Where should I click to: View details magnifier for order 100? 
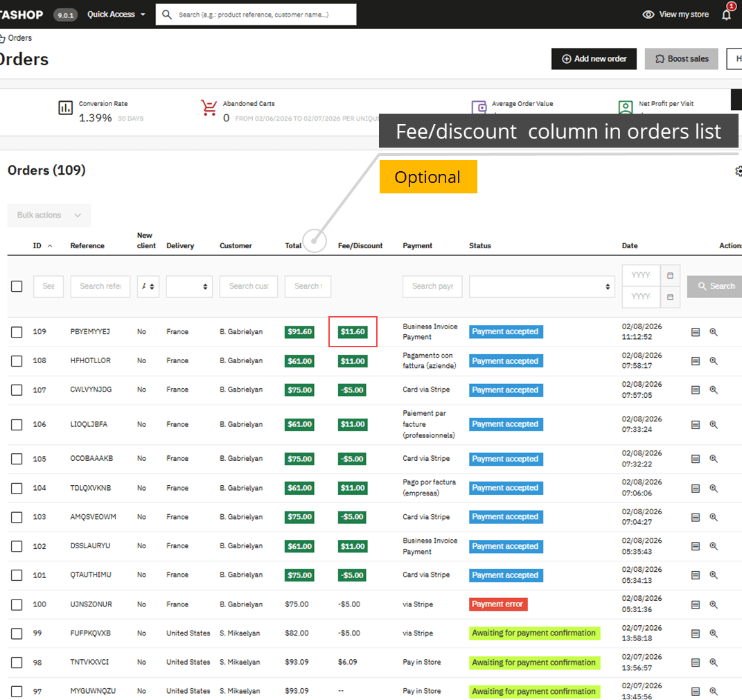pyautogui.click(x=713, y=605)
